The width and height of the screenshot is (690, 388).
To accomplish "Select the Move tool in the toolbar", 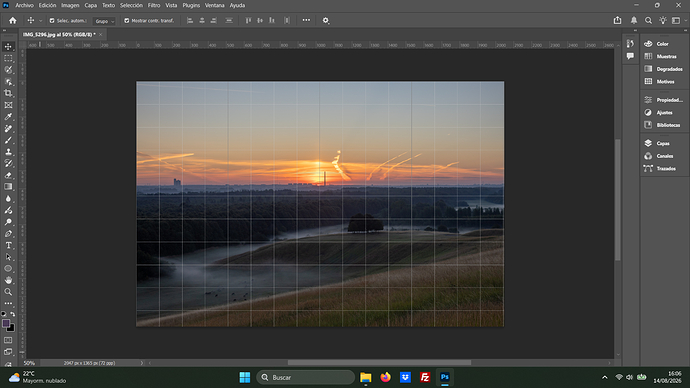I will pos(8,47).
